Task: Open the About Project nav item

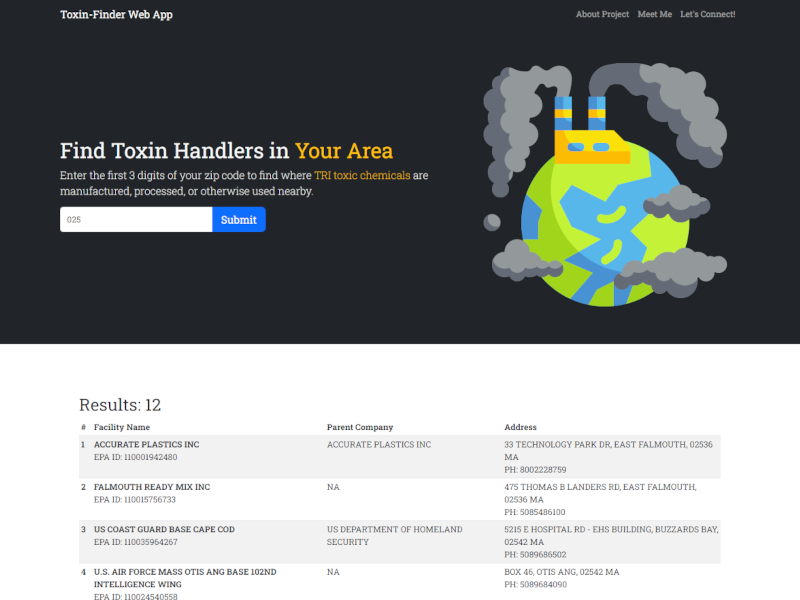Action: (602, 15)
